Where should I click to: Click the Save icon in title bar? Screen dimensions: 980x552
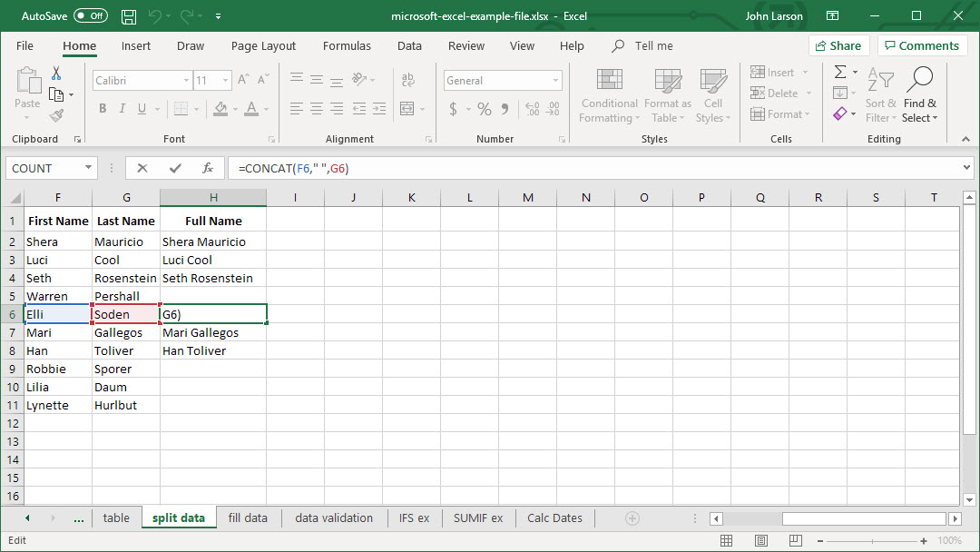coord(129,16)
